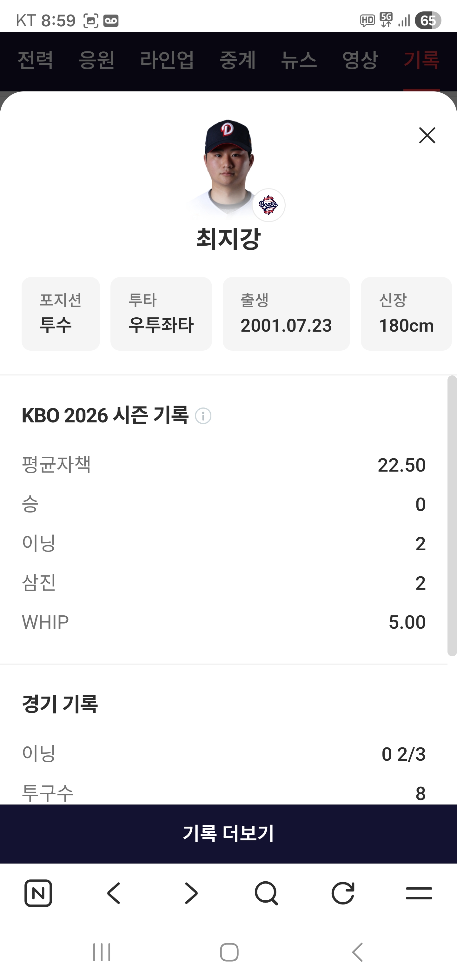Go forward with browser forward arrow

tap(191, 893)
